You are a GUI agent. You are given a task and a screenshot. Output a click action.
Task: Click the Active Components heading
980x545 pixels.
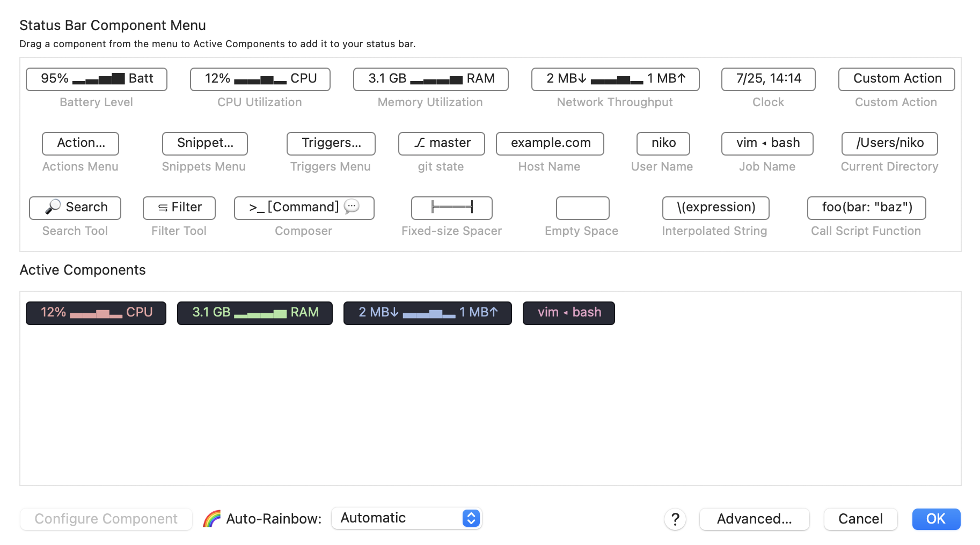coord(83,270)
